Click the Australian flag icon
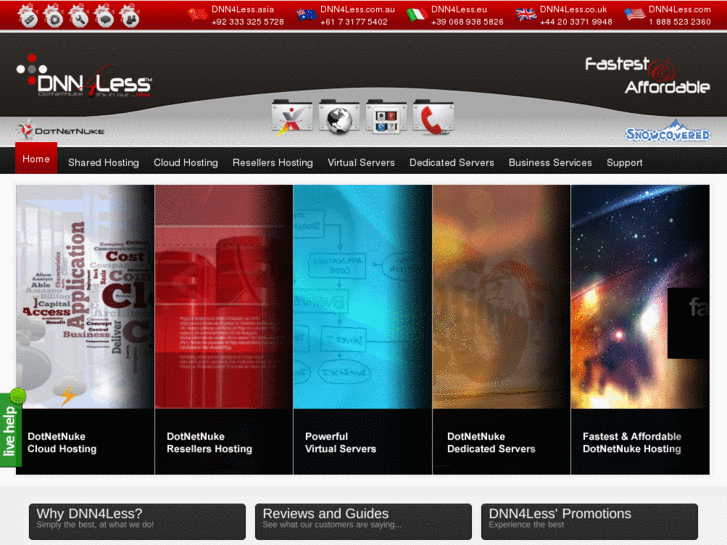This screenshot has height=545, width=727. coord(307,14)
